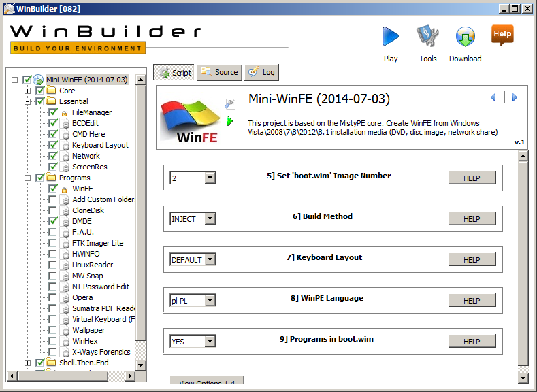Image resolution: width=537 pixels, height=392 pixels.
Task: Go to previous page with left blue arrow
Action: [493, 98]
